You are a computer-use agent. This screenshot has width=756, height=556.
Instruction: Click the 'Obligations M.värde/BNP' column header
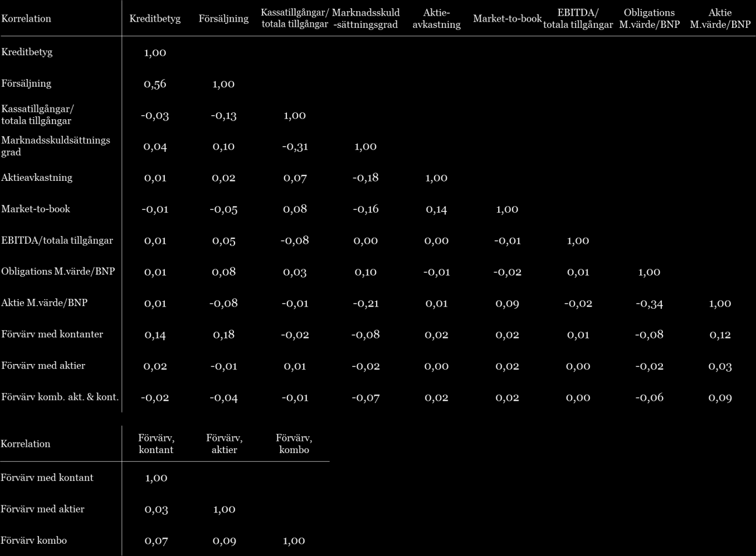pyautogui.click(x=649, y=19)
